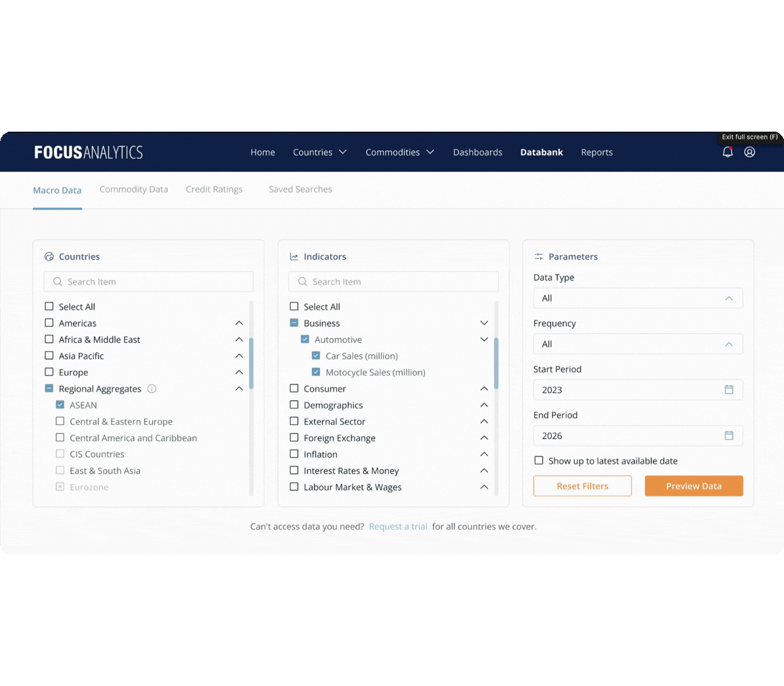The width and height of the screenshot is (784, 686).
Task: Click the Focus Analytics logo
Action: [89, 153]
